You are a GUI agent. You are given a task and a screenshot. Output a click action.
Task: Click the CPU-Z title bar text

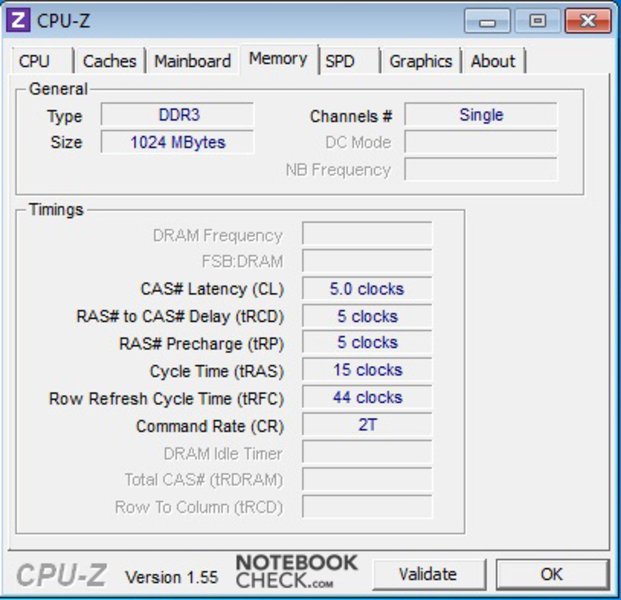[x=63, y=21]
